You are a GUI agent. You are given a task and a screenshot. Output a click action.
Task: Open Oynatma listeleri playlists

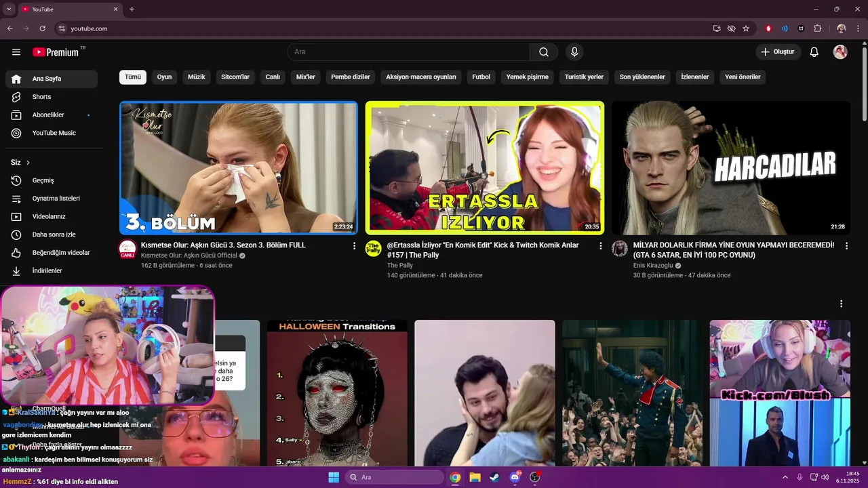(x=52, y=199)
